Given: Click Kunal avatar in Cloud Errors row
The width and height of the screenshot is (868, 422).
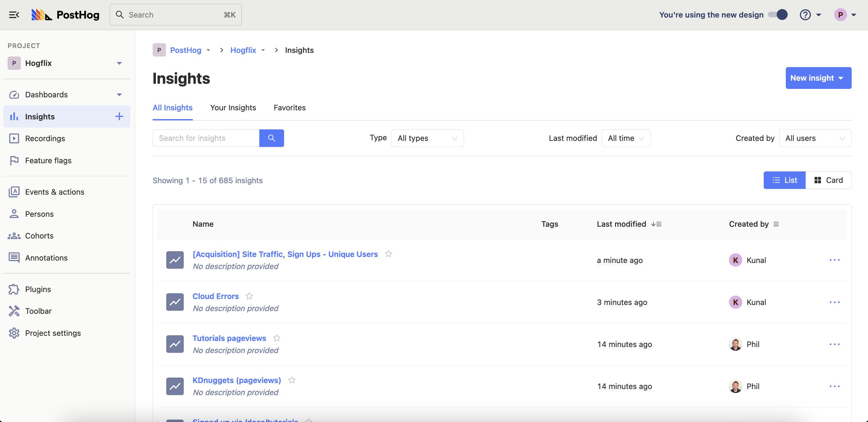Looking at the screenshot, I should (x=736, y=302).
